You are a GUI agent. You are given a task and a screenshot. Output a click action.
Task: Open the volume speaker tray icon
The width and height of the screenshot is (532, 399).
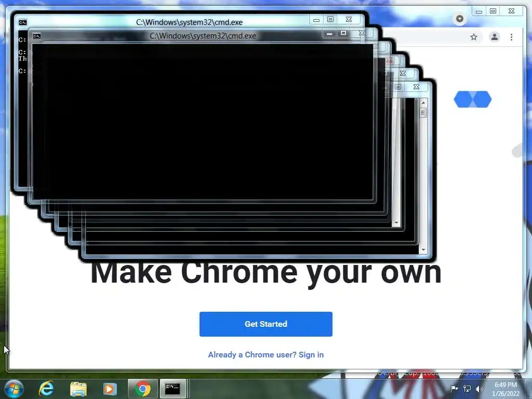click(480, 389)
